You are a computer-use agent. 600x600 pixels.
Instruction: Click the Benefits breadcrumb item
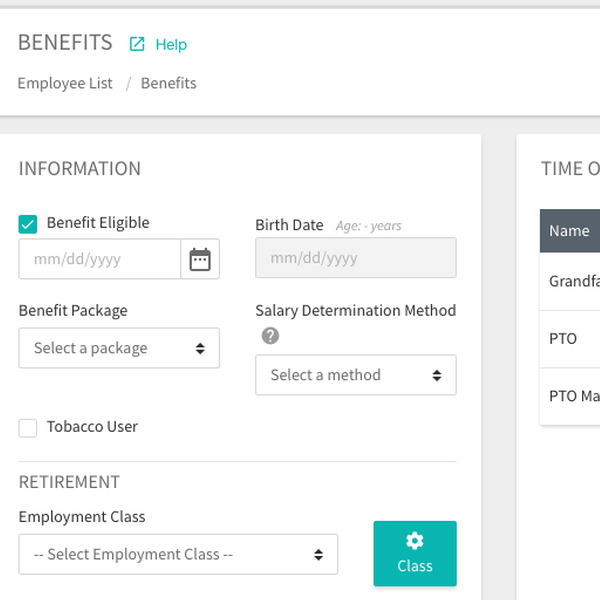pos(168,83)
